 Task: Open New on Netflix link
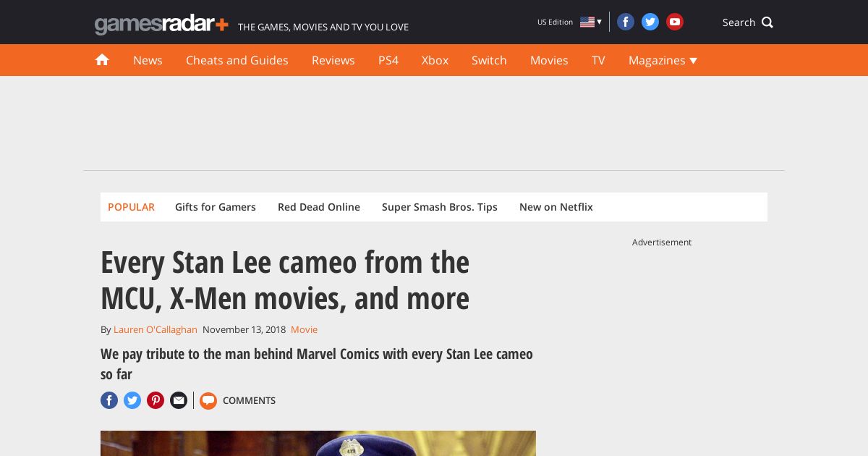(x=556, y=207)
